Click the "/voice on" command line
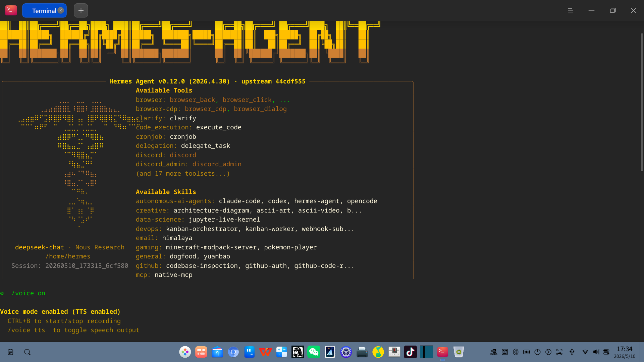 (x=29, y=293)
